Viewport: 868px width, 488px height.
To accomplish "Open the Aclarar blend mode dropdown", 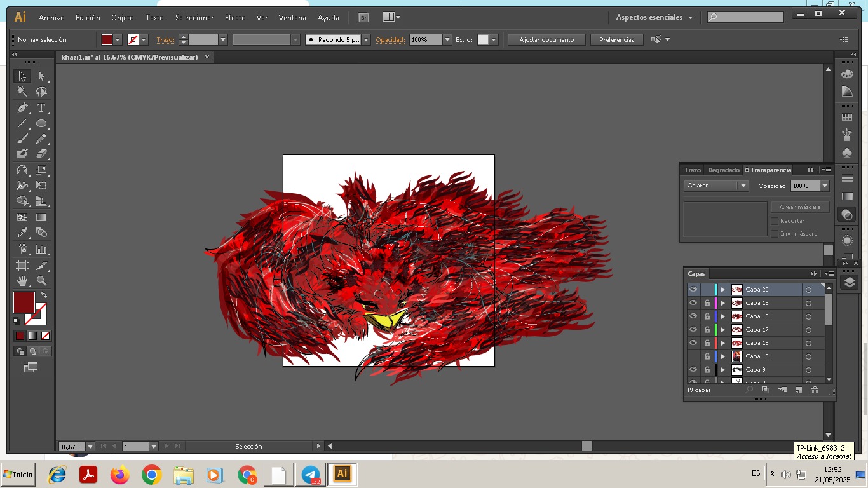I will (x=717, y=186).
